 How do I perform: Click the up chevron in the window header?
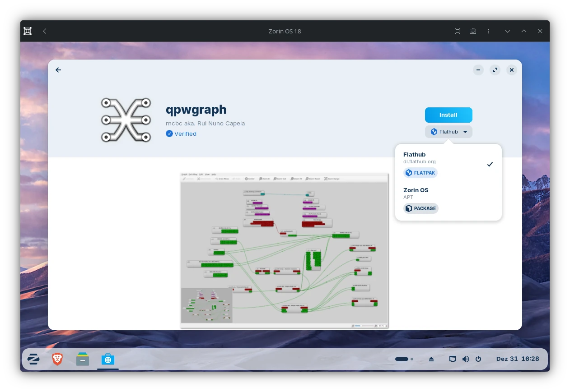pyautogui.click(x=524, y=31)
